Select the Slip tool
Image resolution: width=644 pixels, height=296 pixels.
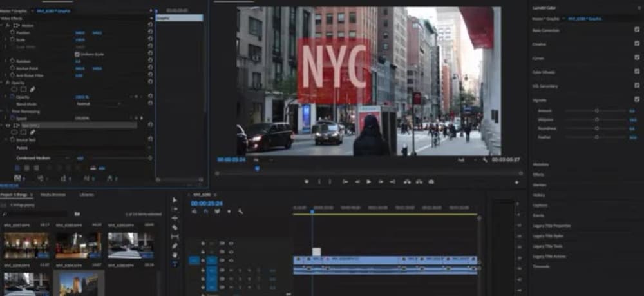coord(175,237)
